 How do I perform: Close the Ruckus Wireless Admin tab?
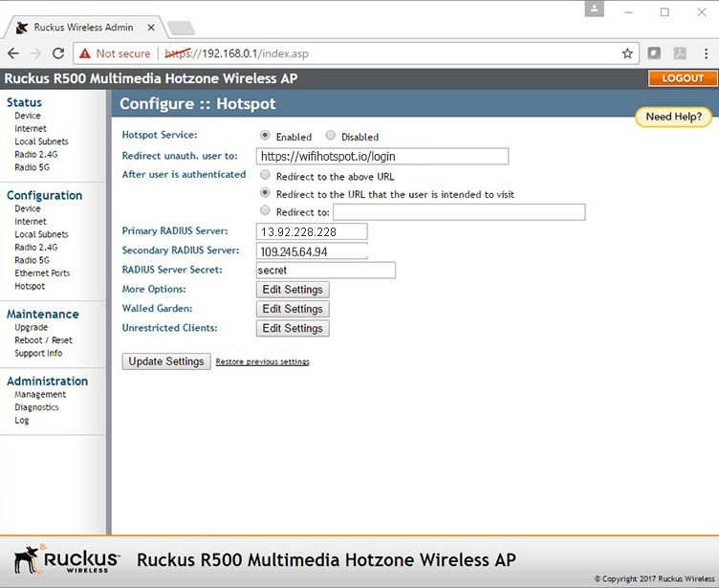click(x=149, y=27)
